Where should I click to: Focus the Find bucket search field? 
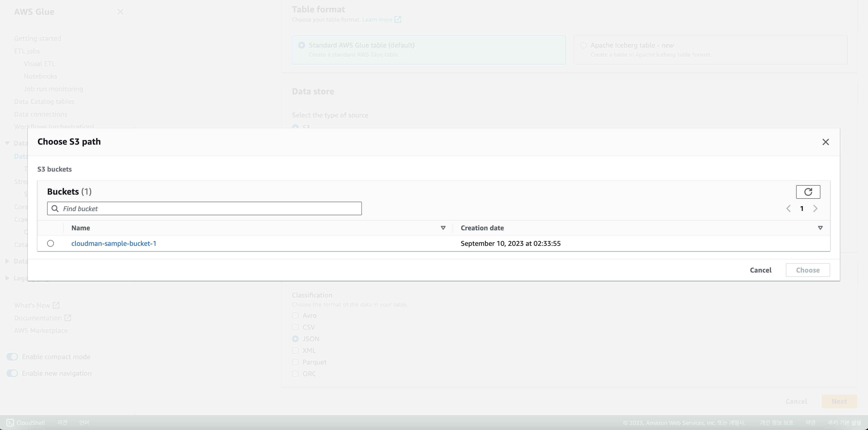(x=209, y=208)
